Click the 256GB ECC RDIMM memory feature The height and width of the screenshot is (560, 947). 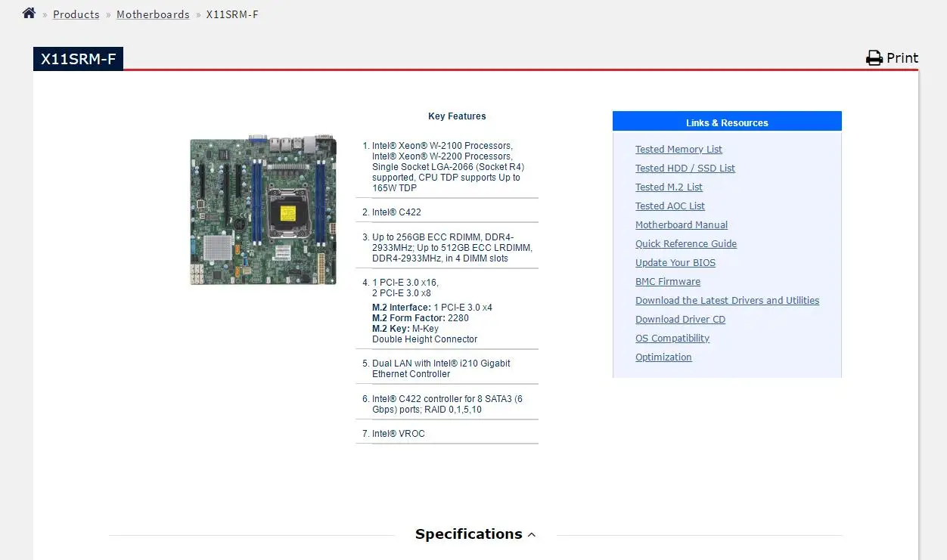point(452,248)
